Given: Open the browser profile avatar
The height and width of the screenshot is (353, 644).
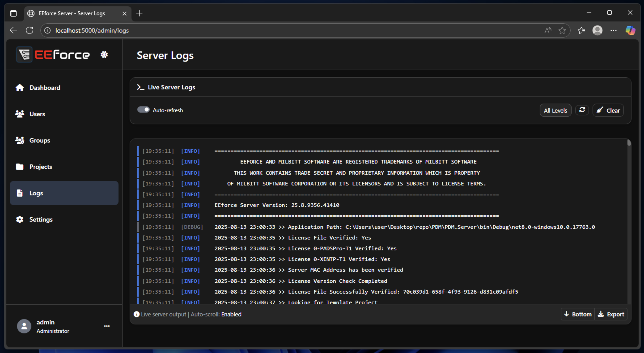Looking at the screenshot, I should point(597,30).
